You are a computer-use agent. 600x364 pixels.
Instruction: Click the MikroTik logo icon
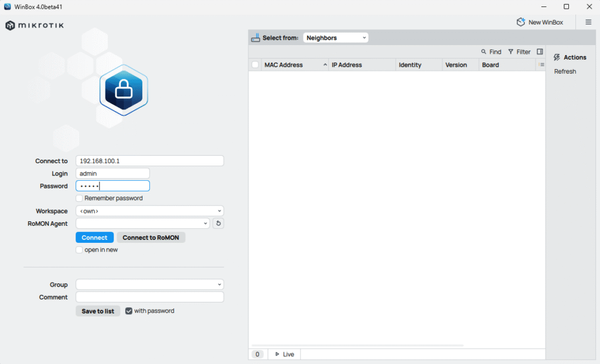(x=8, y=25)
